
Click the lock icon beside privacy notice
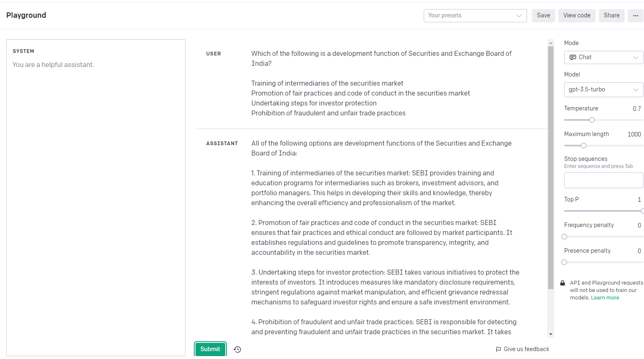(x=563, y=283)
